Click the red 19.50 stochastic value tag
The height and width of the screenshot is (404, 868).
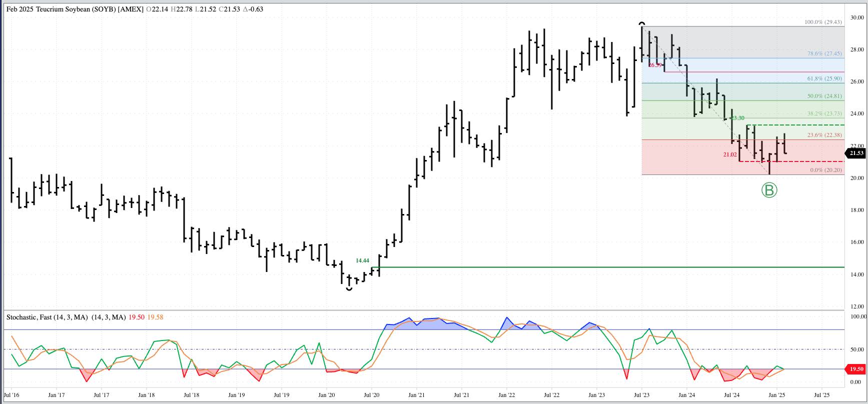point(856,369)
